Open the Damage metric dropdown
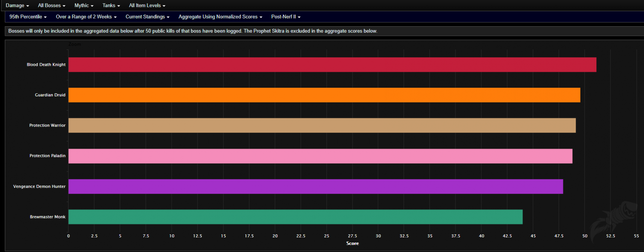Image resolution: width=644 pixels, height=252 pixels. pos(17,6)
